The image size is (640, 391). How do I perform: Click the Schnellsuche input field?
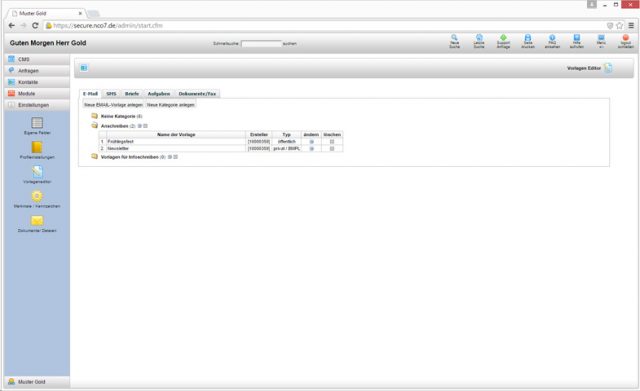pyautogui.click(x=261, y=44)
